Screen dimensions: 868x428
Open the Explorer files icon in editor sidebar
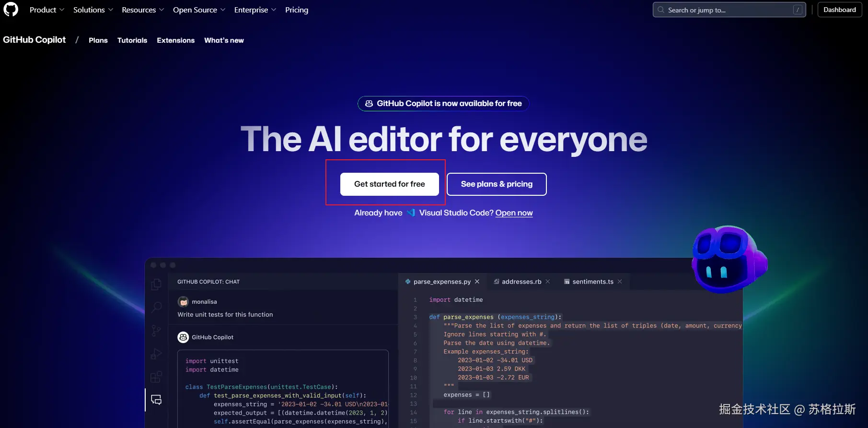(156, 284)
